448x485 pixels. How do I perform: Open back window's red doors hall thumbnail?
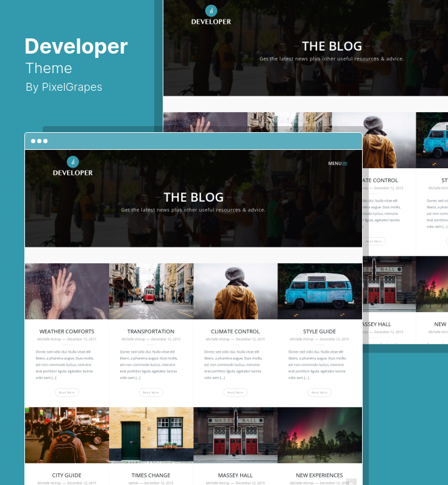coord(389,284)
